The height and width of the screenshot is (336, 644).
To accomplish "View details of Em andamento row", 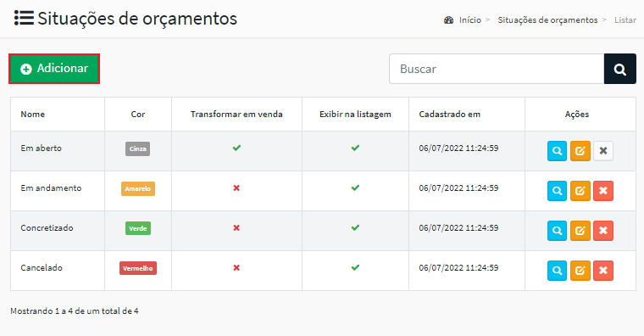I will (557, 191).
